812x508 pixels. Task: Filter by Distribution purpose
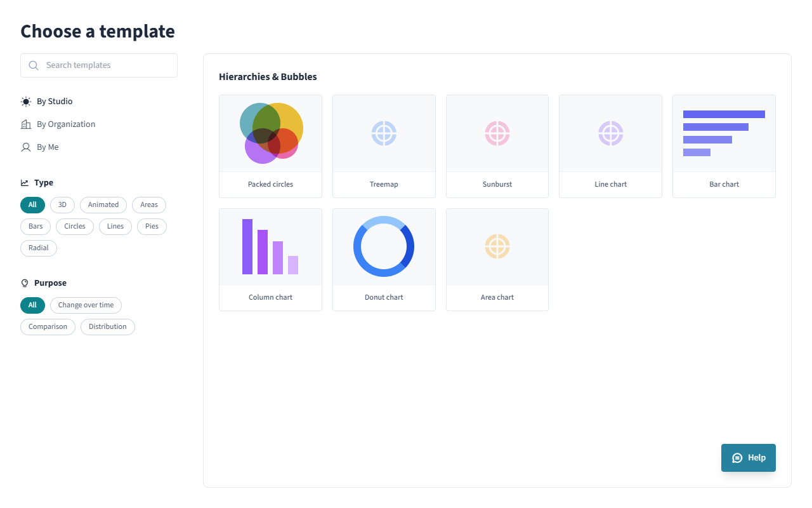click(x=107, y=327)
